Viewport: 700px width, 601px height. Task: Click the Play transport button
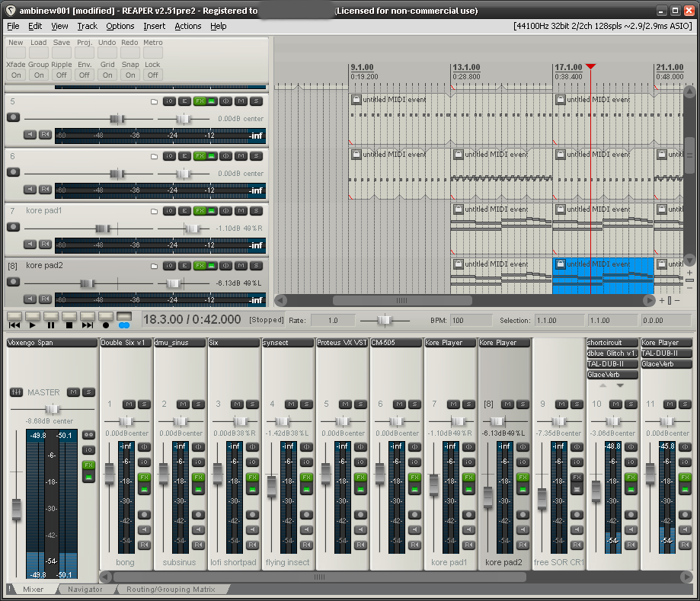coord(33,320)
